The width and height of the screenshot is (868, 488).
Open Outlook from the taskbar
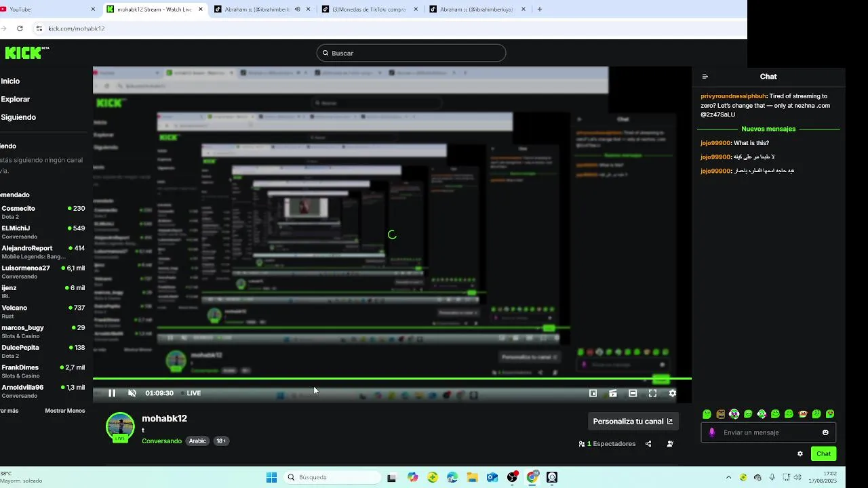click(x=492, y=477)
